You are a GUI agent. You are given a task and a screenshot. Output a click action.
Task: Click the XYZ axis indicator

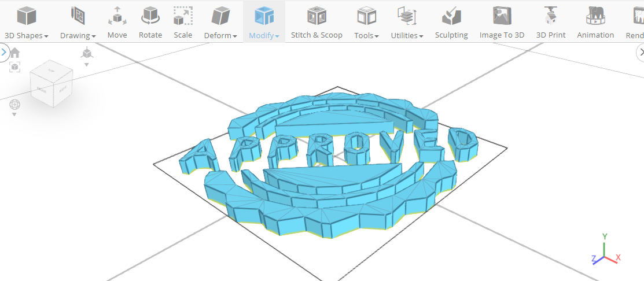pos(605,249)
